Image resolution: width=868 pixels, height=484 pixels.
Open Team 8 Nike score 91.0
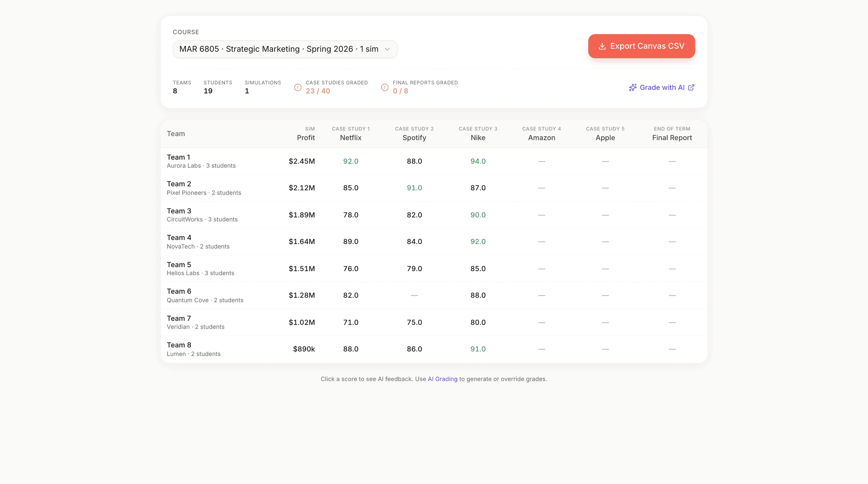click(x=478, y=349)
